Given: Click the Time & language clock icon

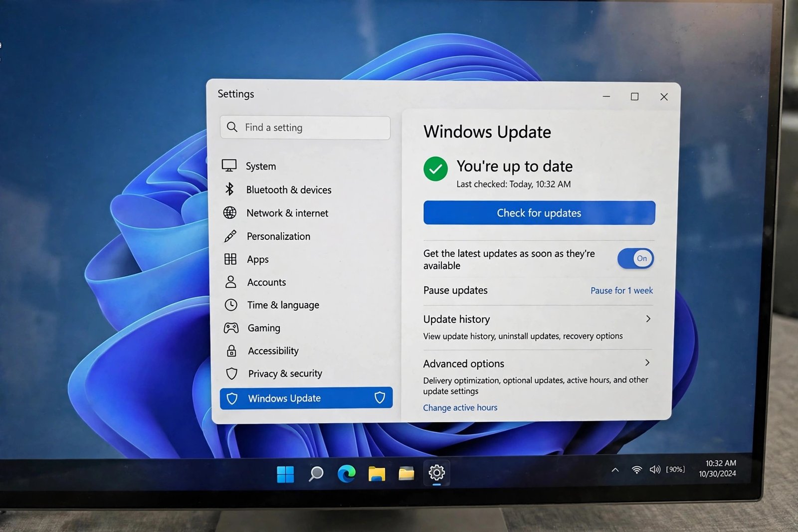Looking at the screenshot, I should 231,305.
